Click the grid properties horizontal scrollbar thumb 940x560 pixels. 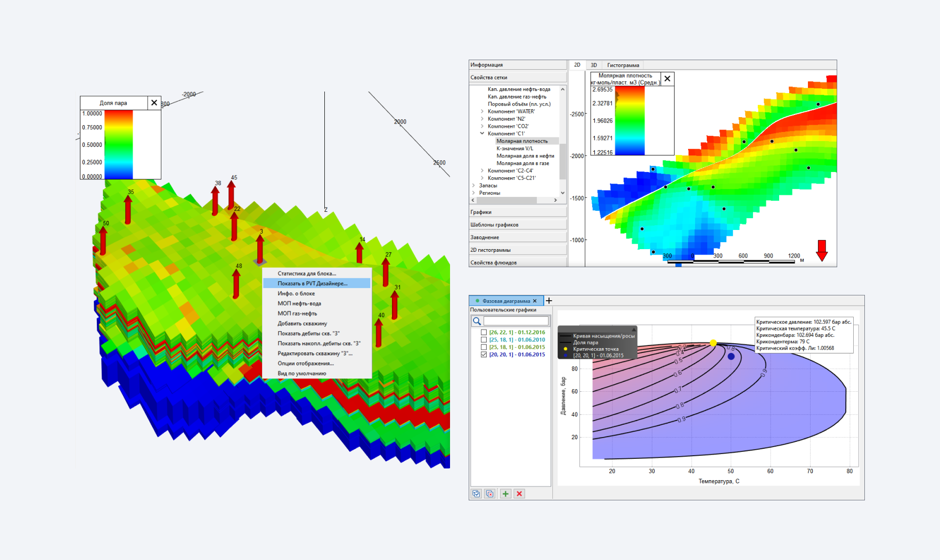coord(506,200)
